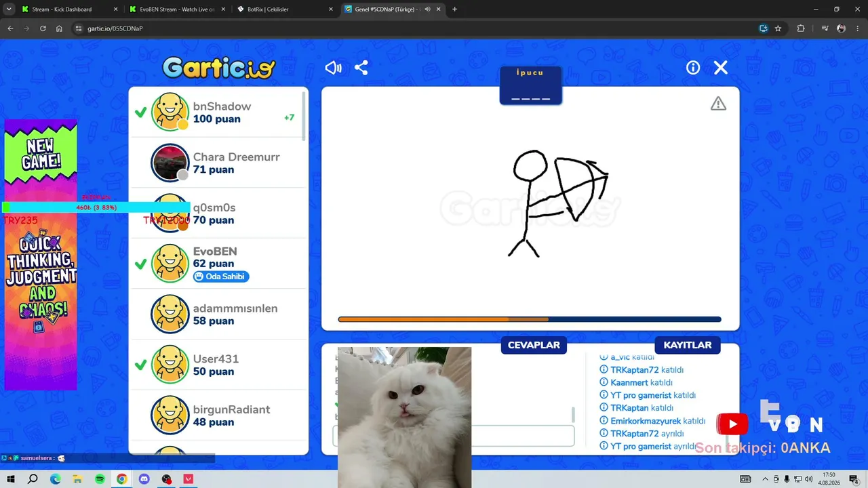The image size is (868, 488).
Task: Click the browser forward arrow
Action: coord(26,28)
